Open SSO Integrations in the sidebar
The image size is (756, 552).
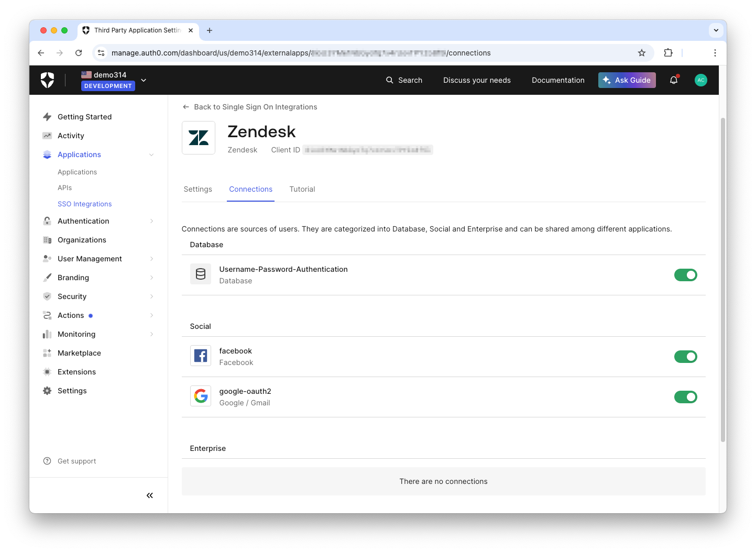(85, 204)
